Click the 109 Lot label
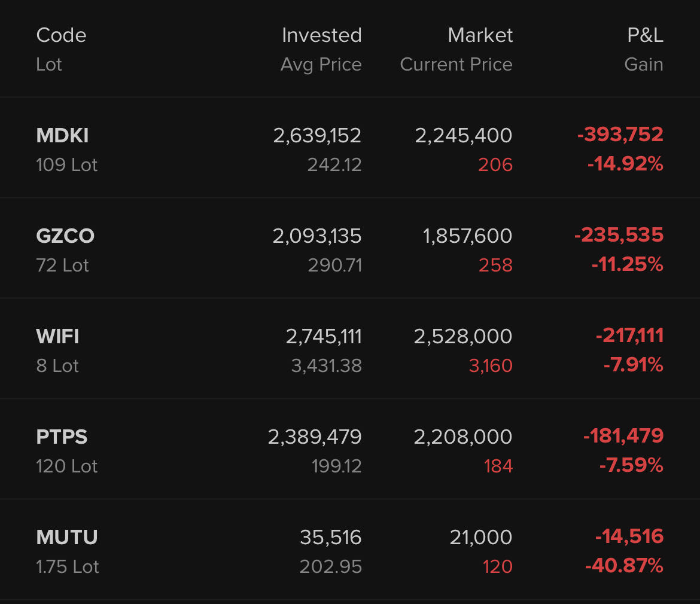Viewport: 700px width, 604px height. pyautogui.click(x=66, y=165)
